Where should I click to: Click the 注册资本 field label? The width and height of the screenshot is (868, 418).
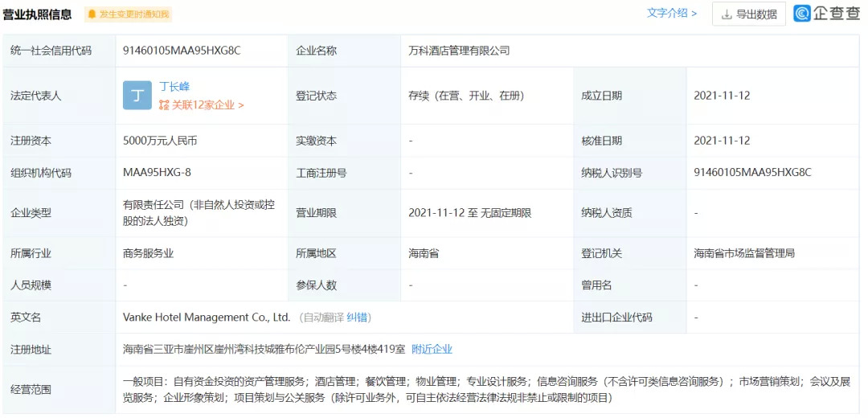coord(31,141)
